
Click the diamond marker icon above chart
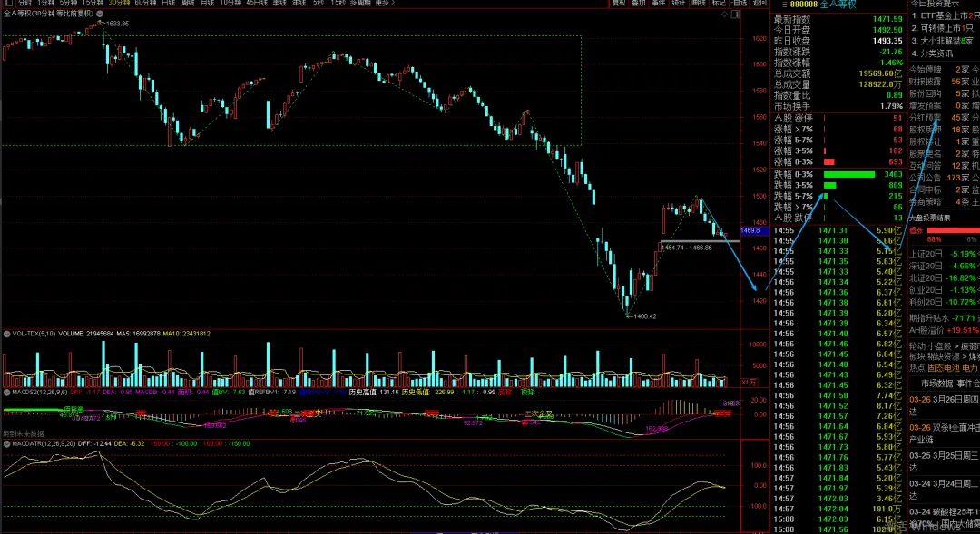(724, 14)
